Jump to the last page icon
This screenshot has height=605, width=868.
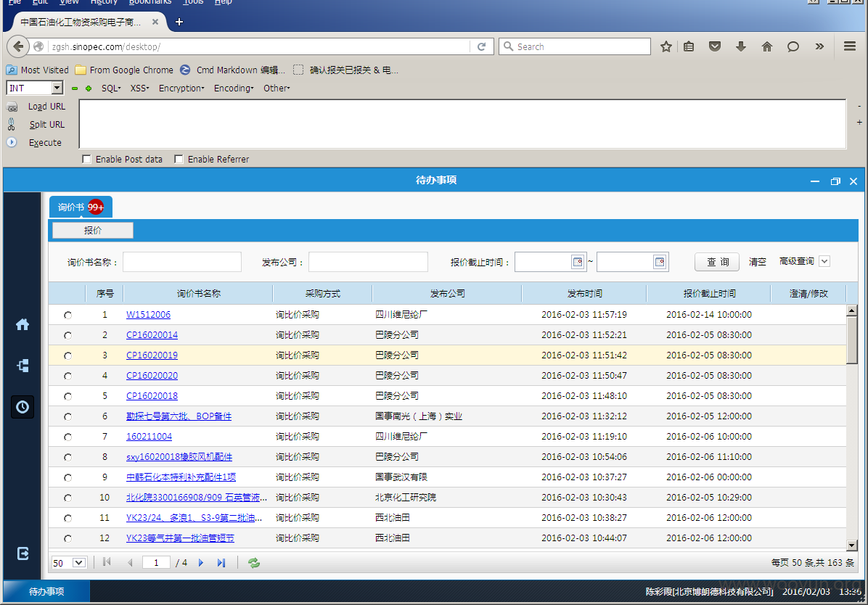(x=221, y=562)
